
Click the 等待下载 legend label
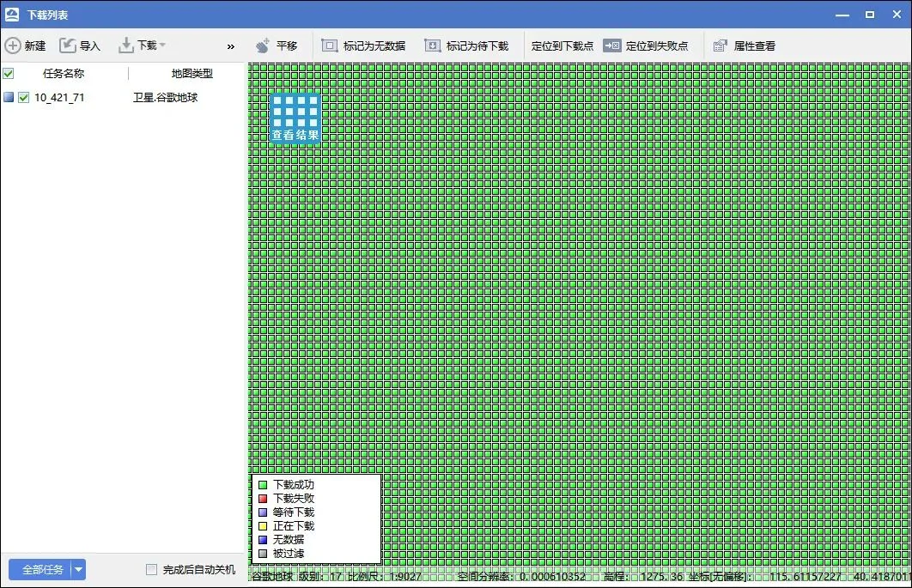pyautogui.click(x=294, y=512)
